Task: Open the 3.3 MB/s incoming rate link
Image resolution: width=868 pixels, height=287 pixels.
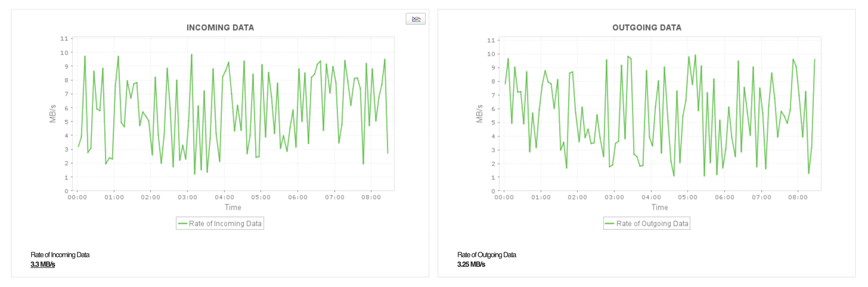Action: (43, 264)
